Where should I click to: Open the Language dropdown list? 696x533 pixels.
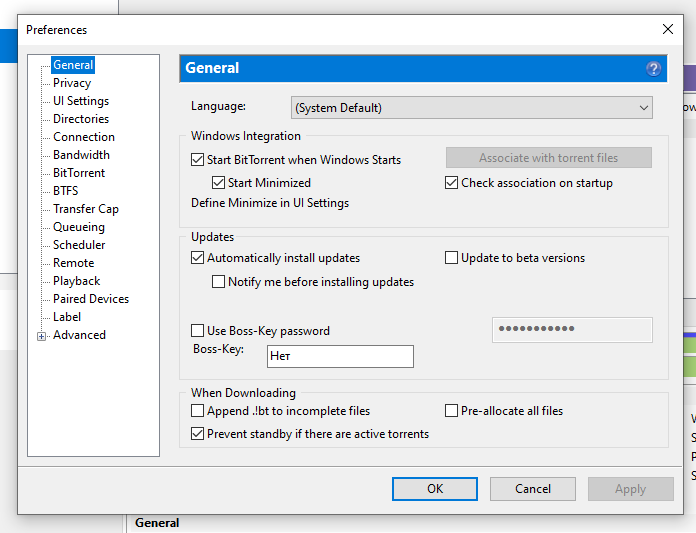click(471, 107)
